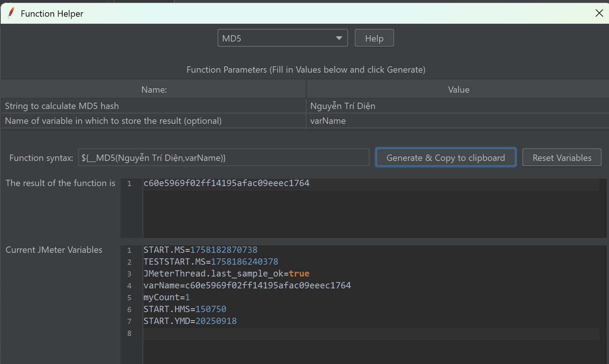Open the MD5 function dropdown
This screenshot has height=364, width=609.
pyautogui.click(x=282, y=38)
